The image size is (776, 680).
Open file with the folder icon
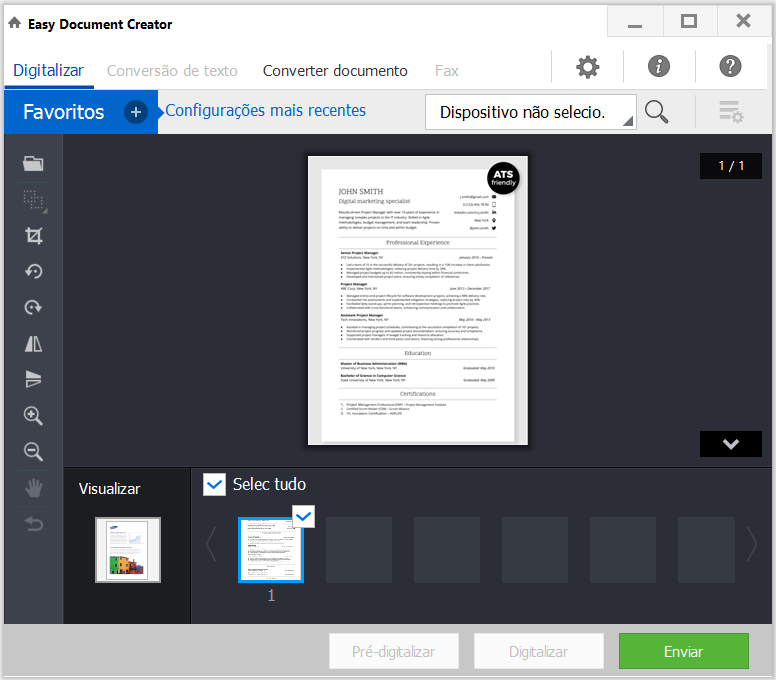pyautogui.click(x=33, y=163)
